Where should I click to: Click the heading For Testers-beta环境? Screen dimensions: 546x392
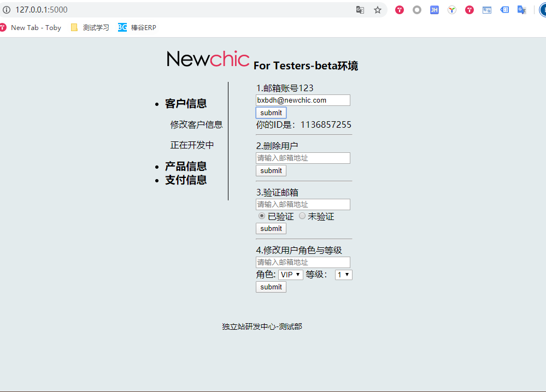click(306, 66)
